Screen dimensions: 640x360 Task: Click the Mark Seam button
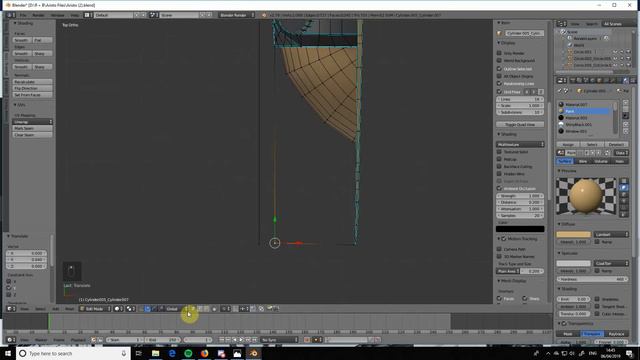[32, 128]
